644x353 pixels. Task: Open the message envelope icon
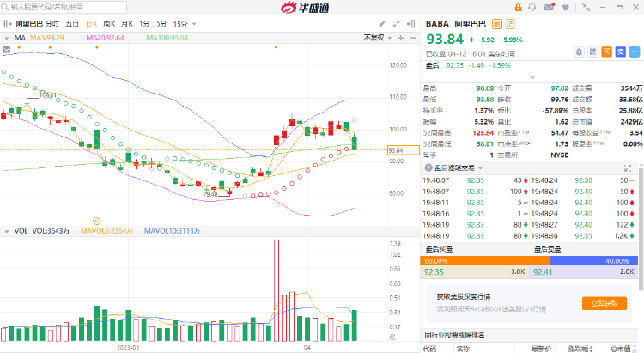[550, 8]
